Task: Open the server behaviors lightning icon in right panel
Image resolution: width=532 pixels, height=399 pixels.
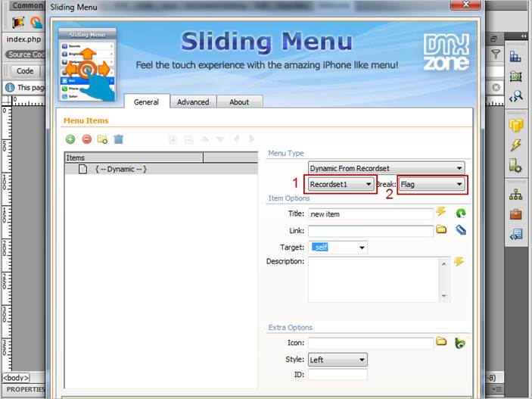Action: pos(515,145)
